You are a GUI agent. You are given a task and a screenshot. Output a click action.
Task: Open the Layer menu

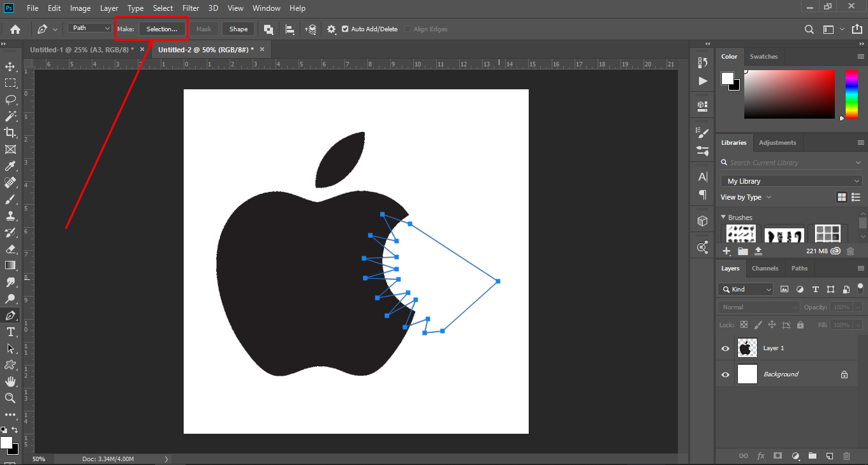click(108, 8)
